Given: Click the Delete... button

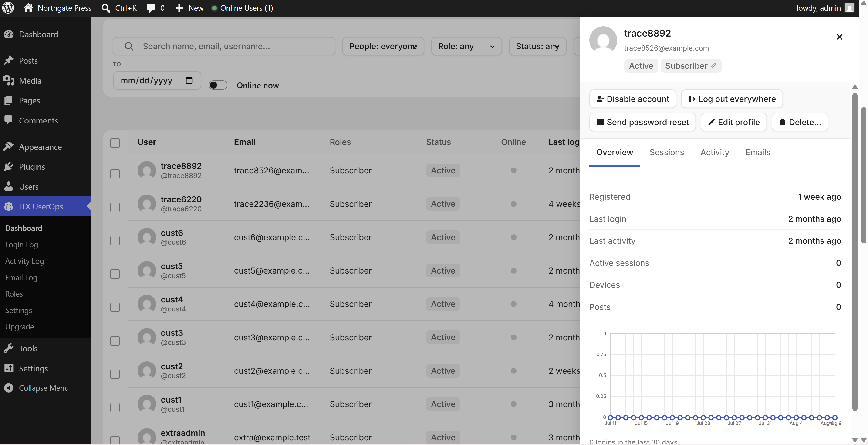Looking at the screenshot, I should click(800, 122).
